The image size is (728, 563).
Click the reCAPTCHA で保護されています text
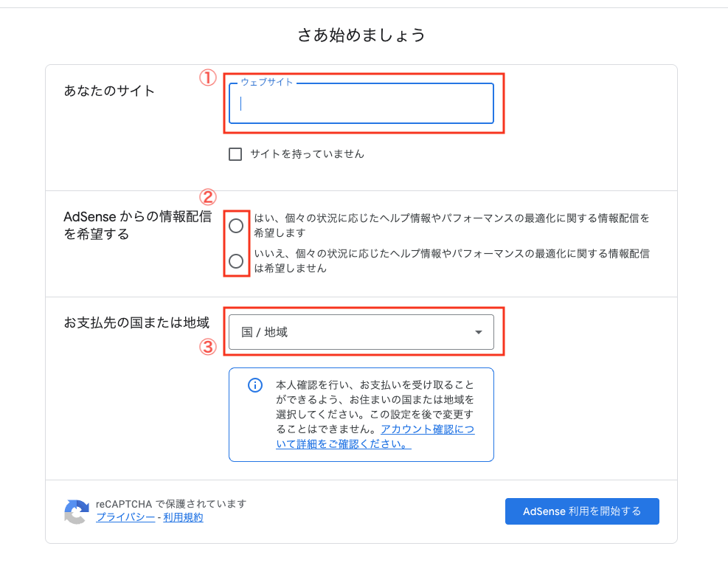pos(171,504)
